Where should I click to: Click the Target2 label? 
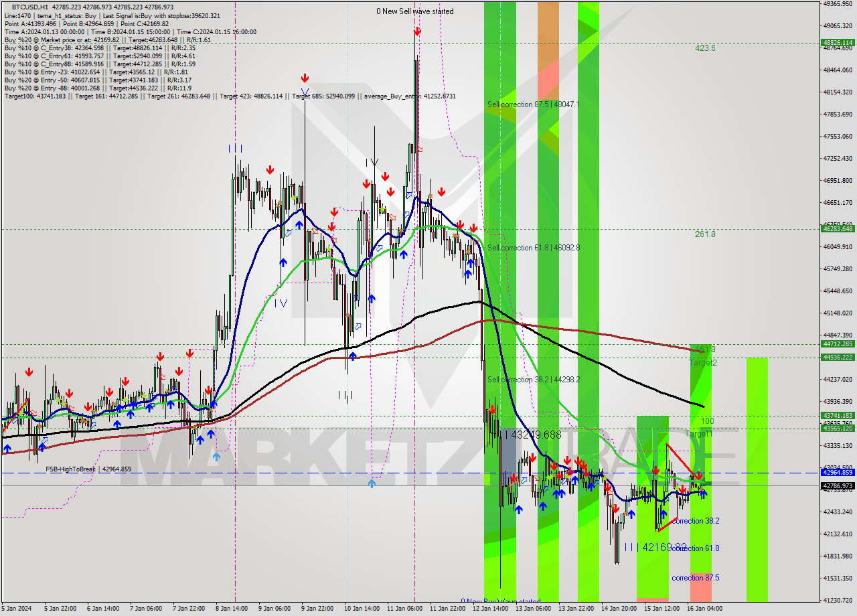coord(703,363)
